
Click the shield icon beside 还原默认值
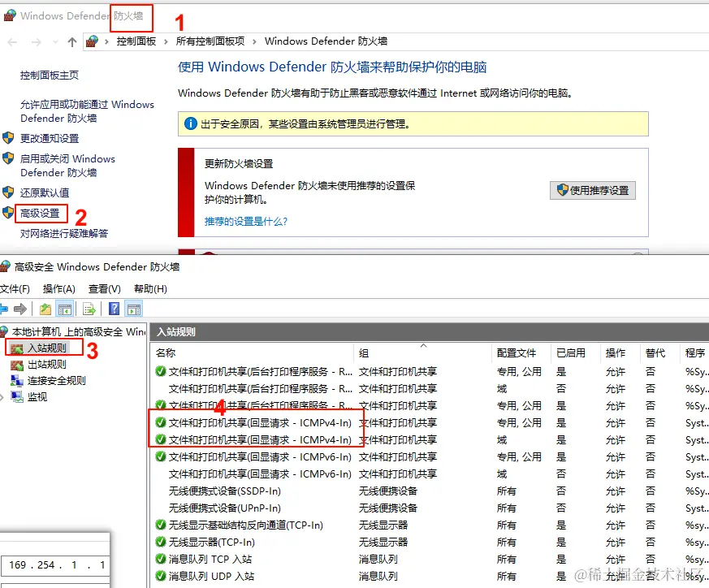8,192
